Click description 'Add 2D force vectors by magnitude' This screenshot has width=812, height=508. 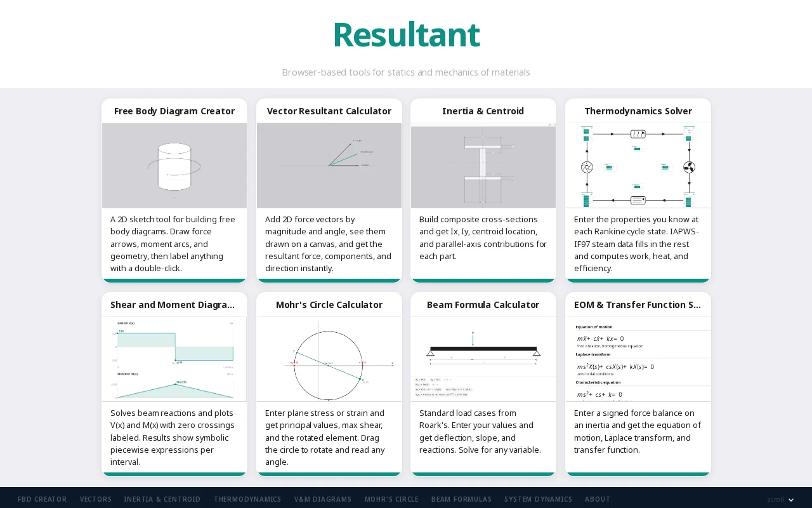[x=329, y=244]
